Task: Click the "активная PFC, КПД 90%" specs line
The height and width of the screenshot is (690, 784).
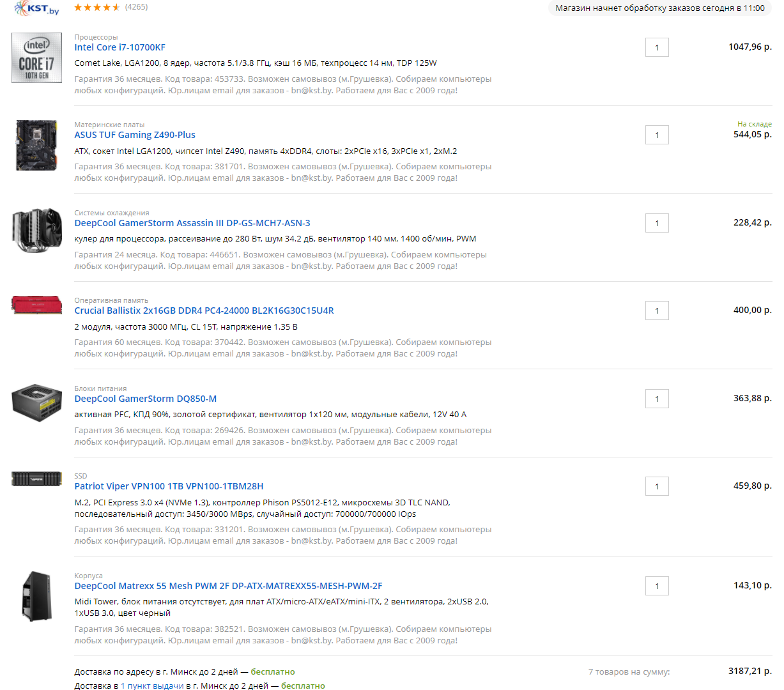Action: pos(270,415)
